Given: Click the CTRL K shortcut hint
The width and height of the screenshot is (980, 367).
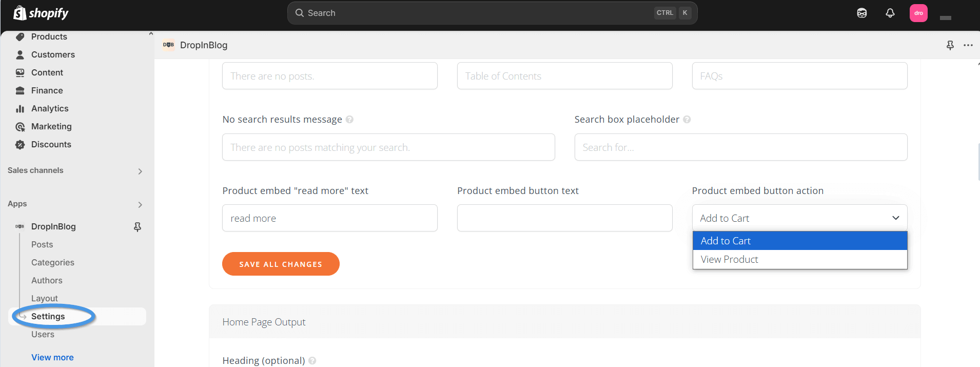Looking at the screenshot, I should pos(673,13).
